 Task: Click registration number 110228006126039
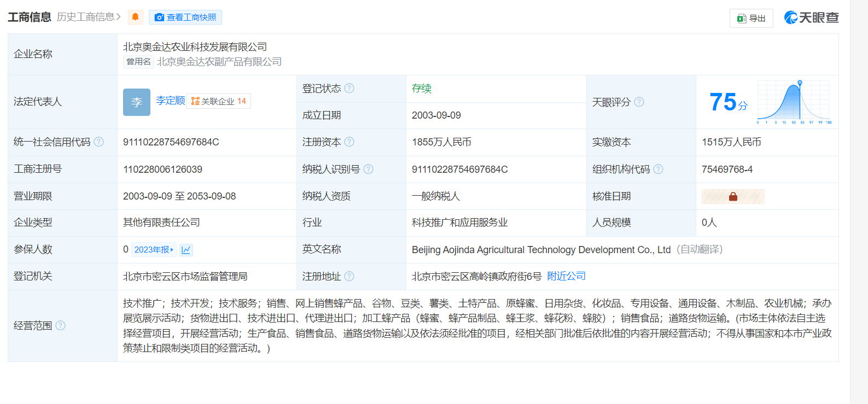[162, 169]
